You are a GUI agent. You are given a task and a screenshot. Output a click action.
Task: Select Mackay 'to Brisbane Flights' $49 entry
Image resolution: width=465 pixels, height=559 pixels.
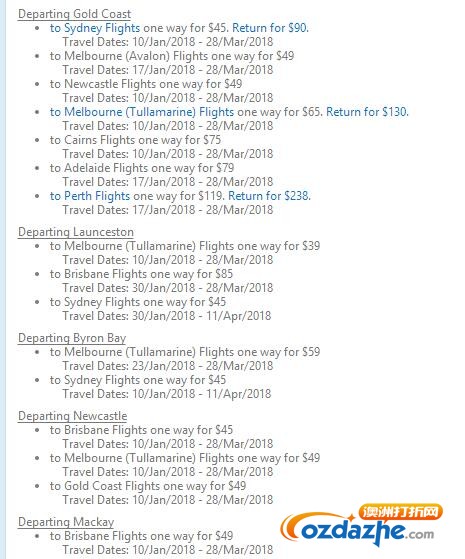[x=142, y=536]
